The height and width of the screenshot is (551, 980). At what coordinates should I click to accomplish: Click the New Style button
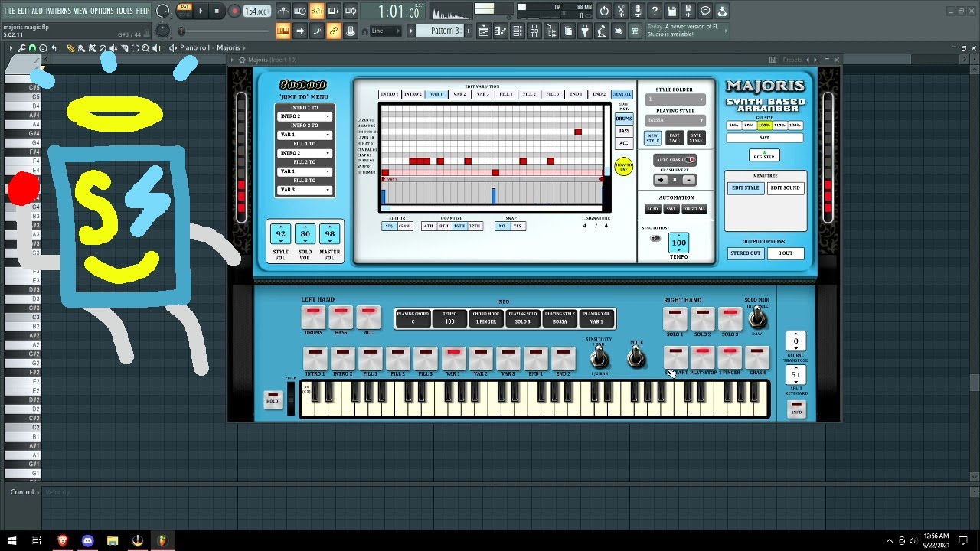pos(652,138)
